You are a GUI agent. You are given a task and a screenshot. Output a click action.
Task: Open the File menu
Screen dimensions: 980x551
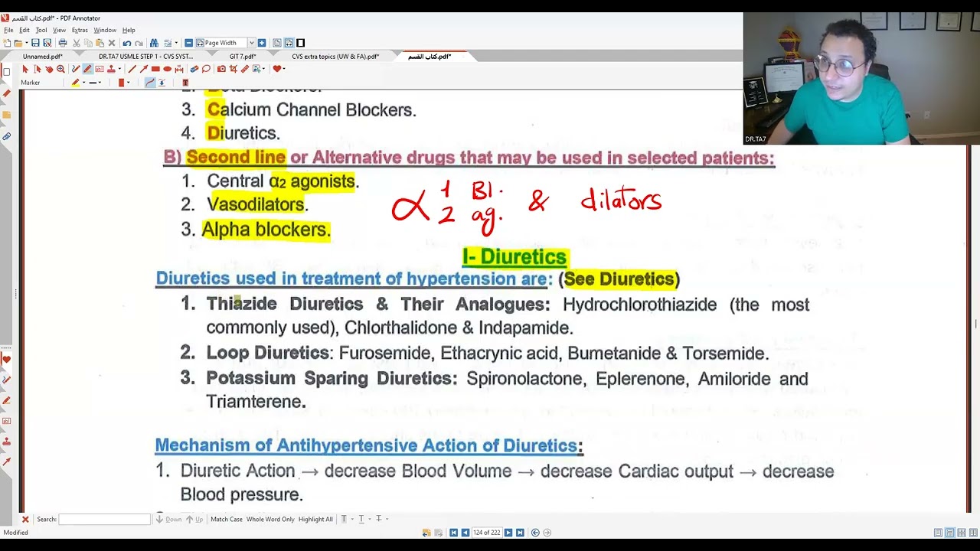point(8,30)
